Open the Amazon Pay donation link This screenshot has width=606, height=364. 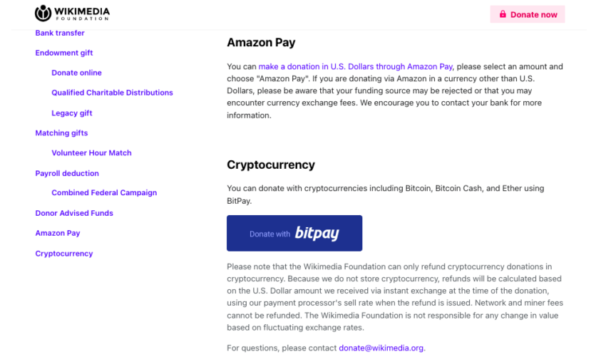356,66
